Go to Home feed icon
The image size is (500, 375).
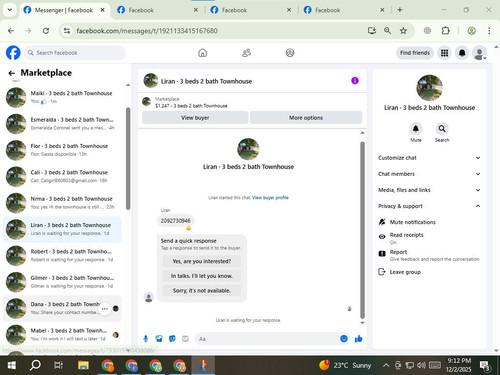tap(203, 53)
